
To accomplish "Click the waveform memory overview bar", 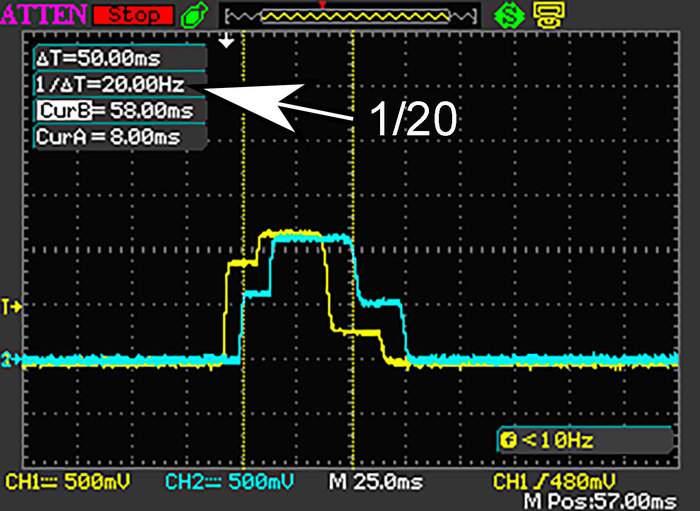I will tap(348, 17).
